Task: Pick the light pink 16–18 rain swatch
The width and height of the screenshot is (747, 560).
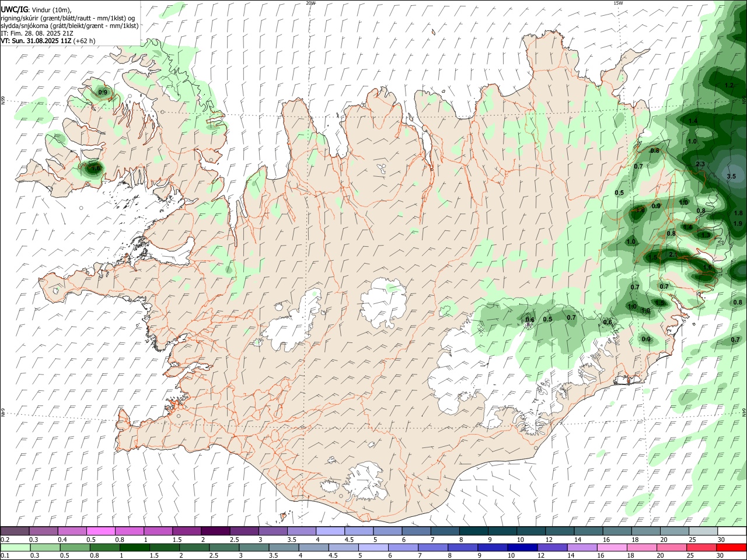Action: pos(611,548)
